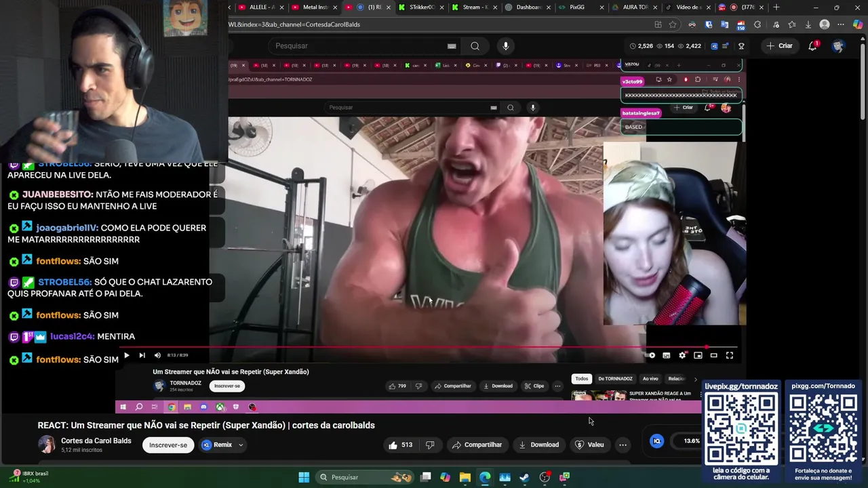Screen dimensions: 868x488
Task: Click Cortes da Carol Balds channel avatar
Action: [x=47, y=445]
